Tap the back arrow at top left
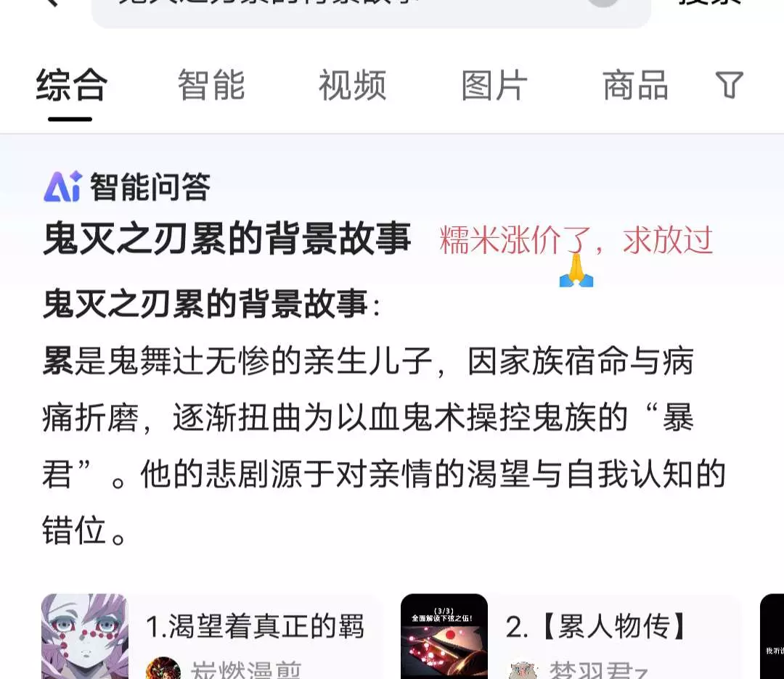784x679 pixels. tap(52, 2)
